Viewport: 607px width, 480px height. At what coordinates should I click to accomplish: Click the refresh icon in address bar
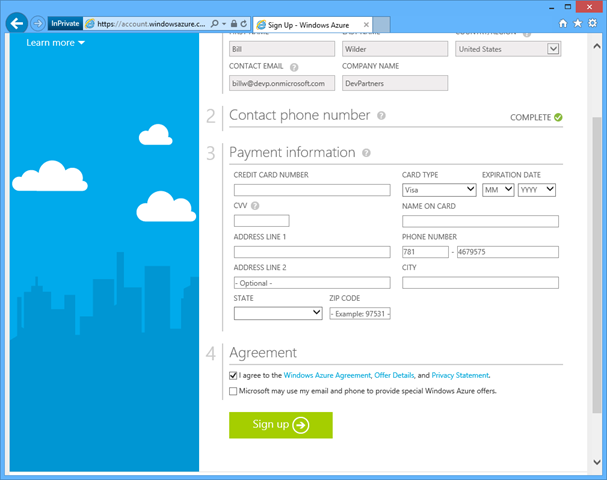coord(245,23)
